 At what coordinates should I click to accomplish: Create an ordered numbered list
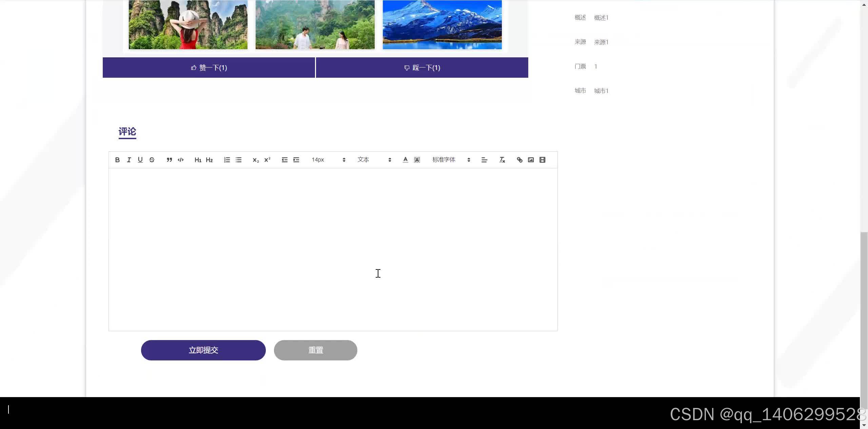coord(227,160)
